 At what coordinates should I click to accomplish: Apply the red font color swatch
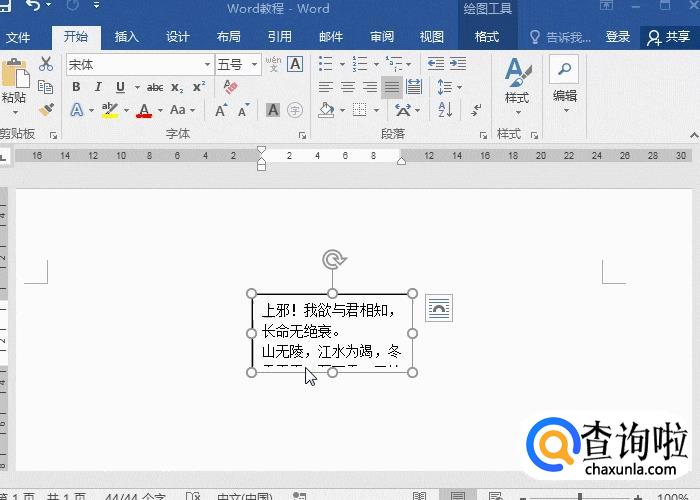(144, 110)
